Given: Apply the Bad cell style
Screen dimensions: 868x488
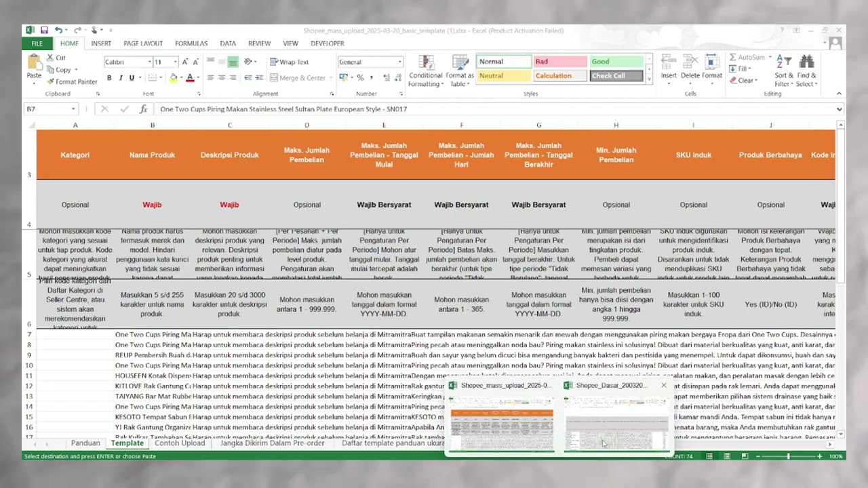Looking at the screenshot, I should coord(559,62).
